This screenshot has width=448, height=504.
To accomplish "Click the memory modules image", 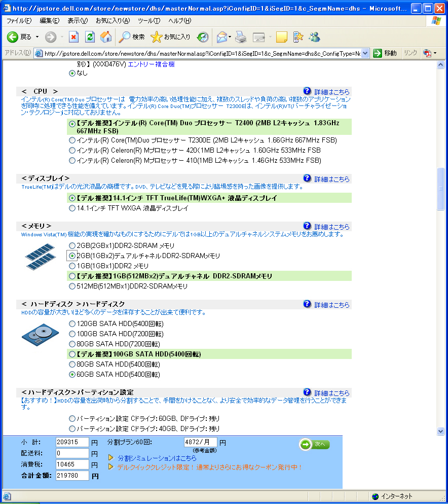I will (x=41, y=257).
